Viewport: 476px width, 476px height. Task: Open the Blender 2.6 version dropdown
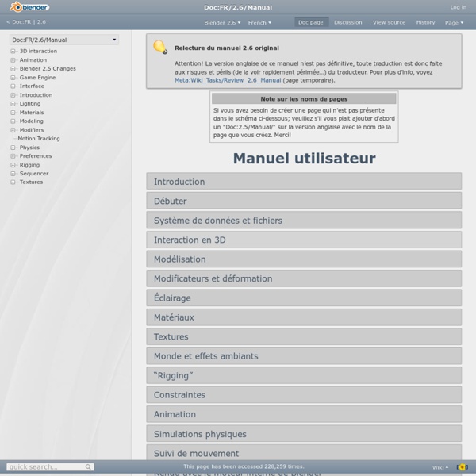coord(222,23)
